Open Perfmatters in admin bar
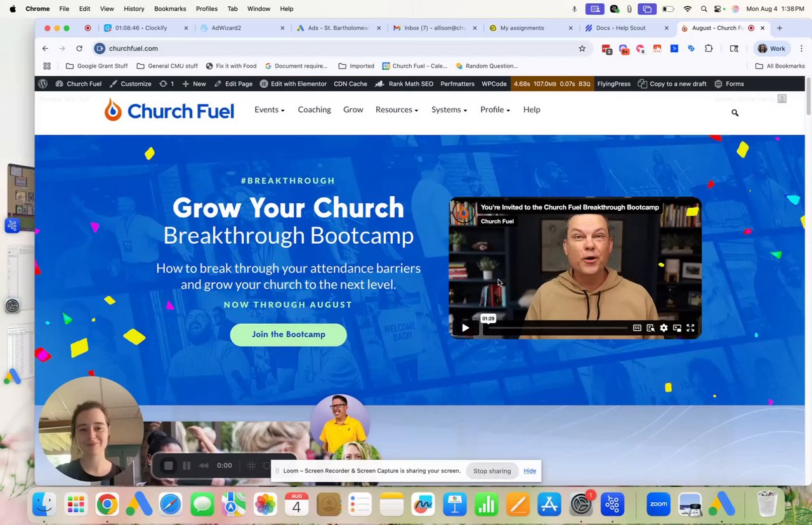Viewport: 812px width, 525px height. coord(457,84)
